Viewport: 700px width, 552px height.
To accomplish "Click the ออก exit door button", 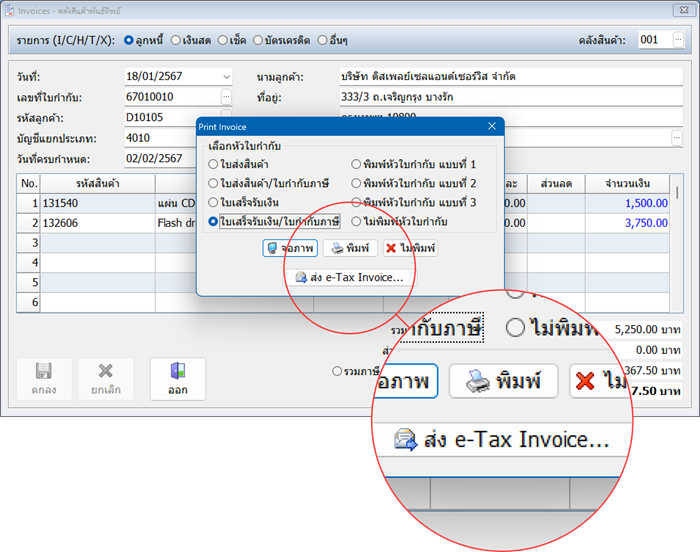I will [x=178, y=379].
